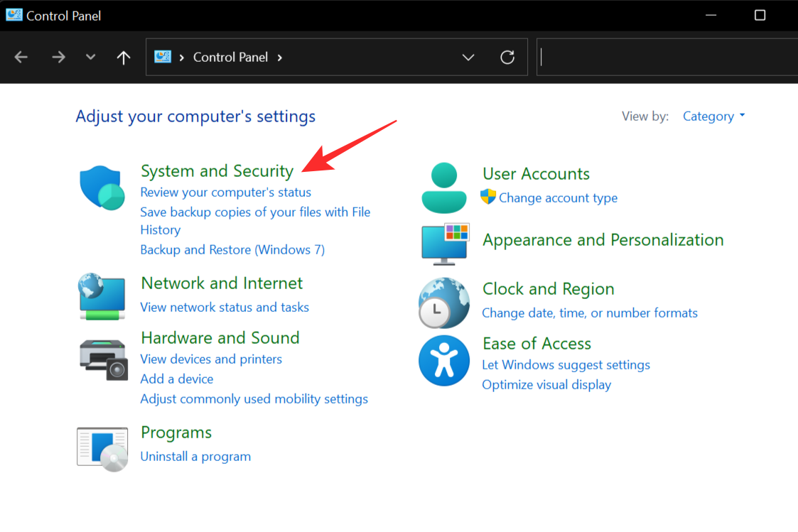The width and height of the screenshot is (798, 532).
Task: Open recent locations chevron beside forward arrow
Action: [x=90, y=57]
